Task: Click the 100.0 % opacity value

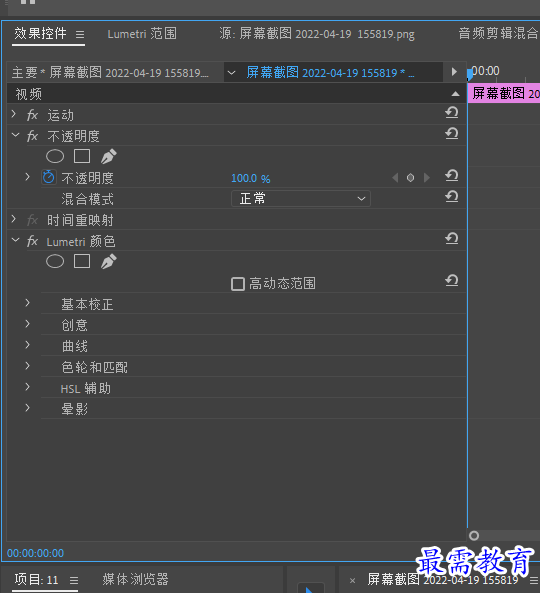Action: [250, 178]
